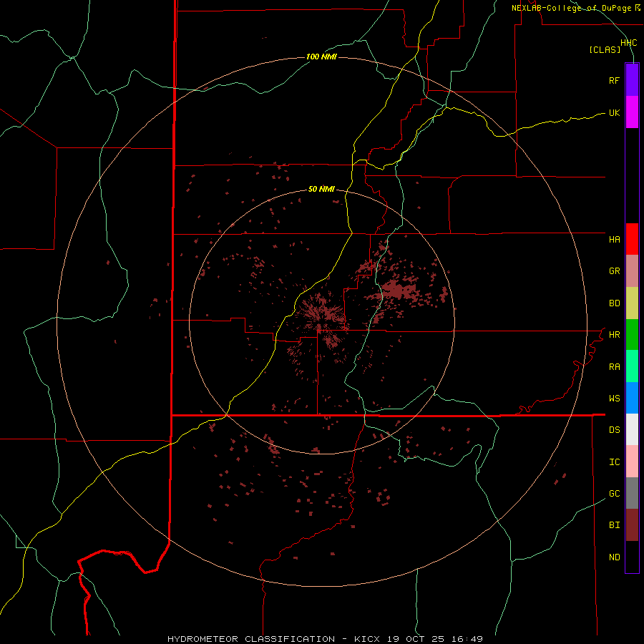Click the RF legend label
644x644 pixels.
tap(614, 80)
